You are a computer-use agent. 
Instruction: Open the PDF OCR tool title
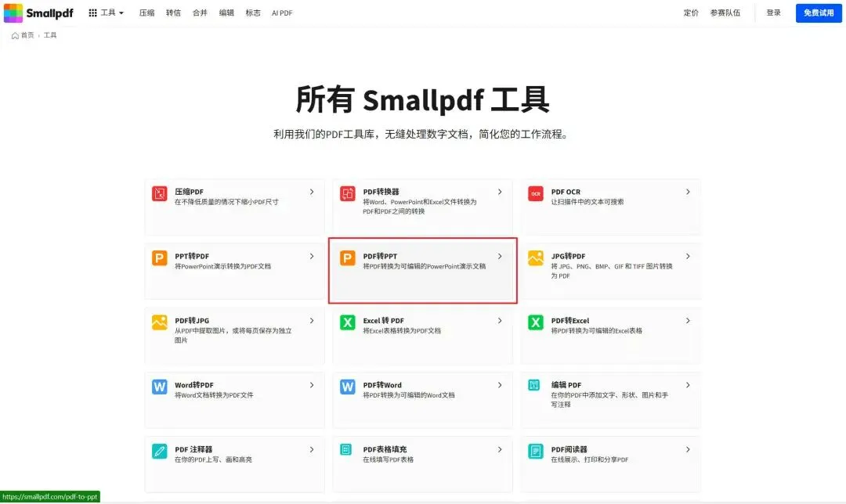(x=566, y=192)
